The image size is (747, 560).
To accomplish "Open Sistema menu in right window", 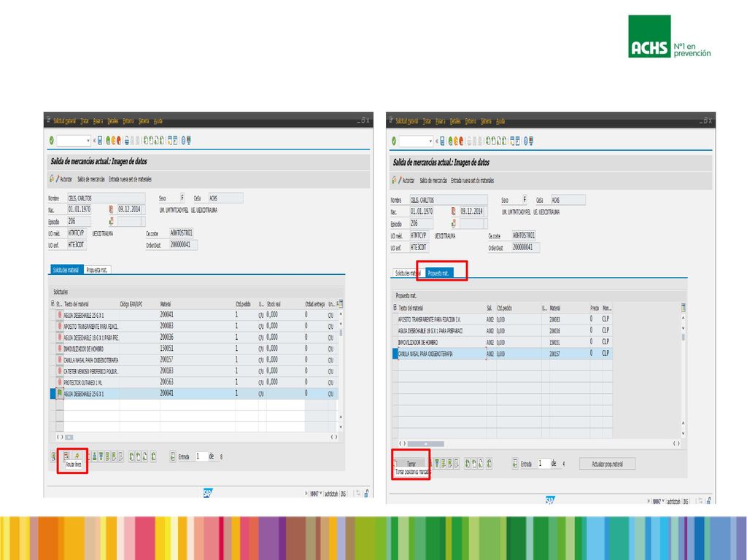I will pyautogui.click(x=486, y=121).
